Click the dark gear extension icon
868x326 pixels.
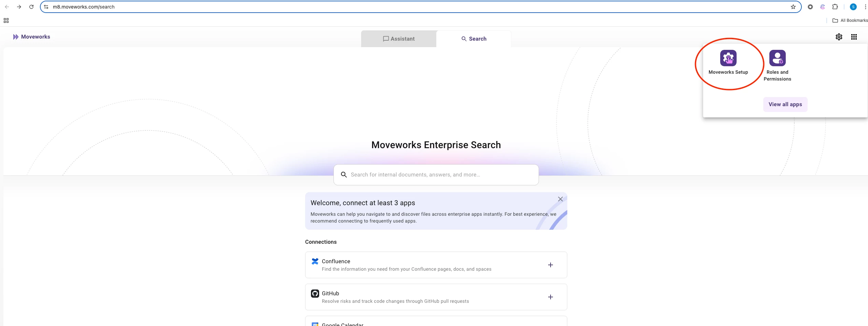point(810,7)
